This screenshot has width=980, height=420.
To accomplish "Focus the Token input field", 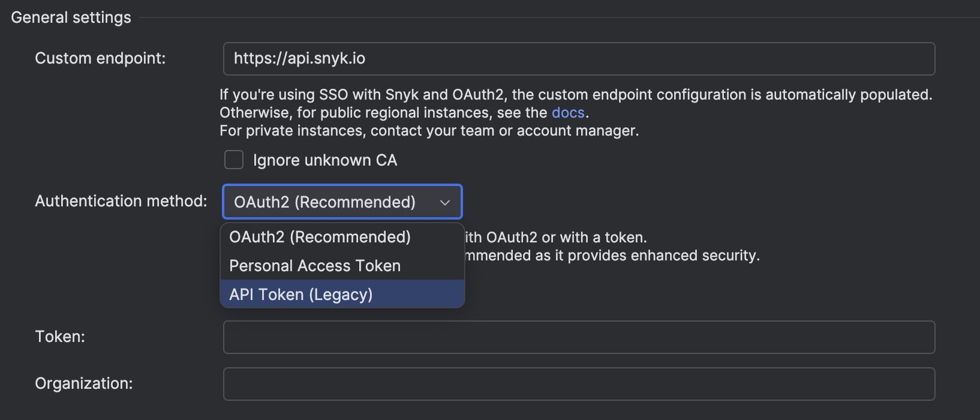I will click(578, 337).
